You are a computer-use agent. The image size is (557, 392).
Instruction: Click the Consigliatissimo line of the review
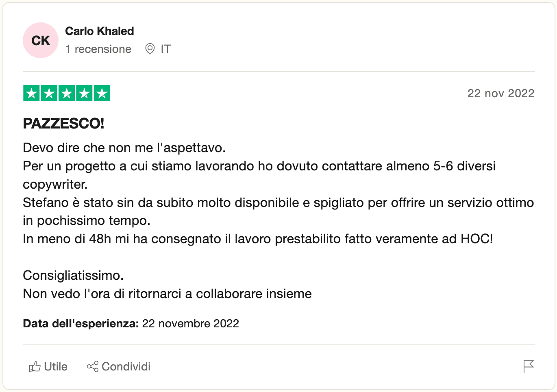coord(73,276)
